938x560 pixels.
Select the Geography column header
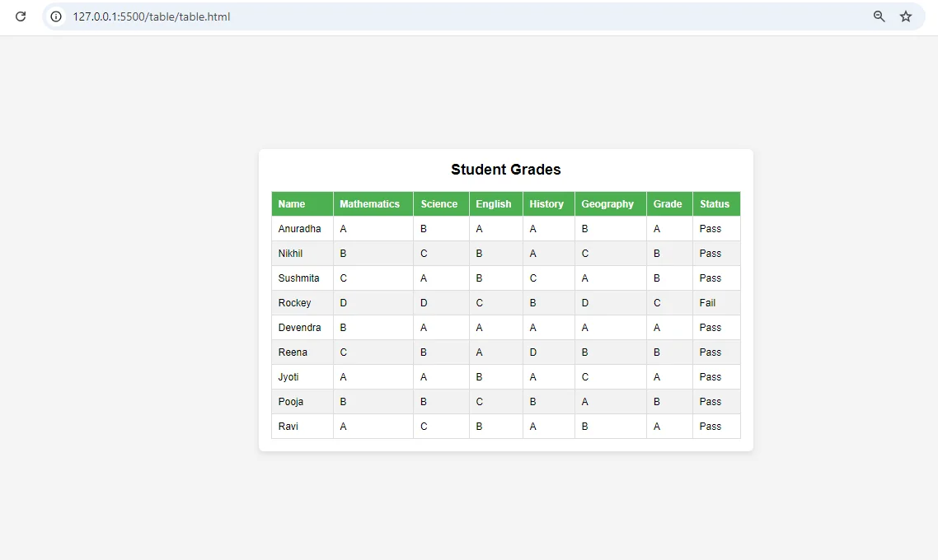click(608, 203)
